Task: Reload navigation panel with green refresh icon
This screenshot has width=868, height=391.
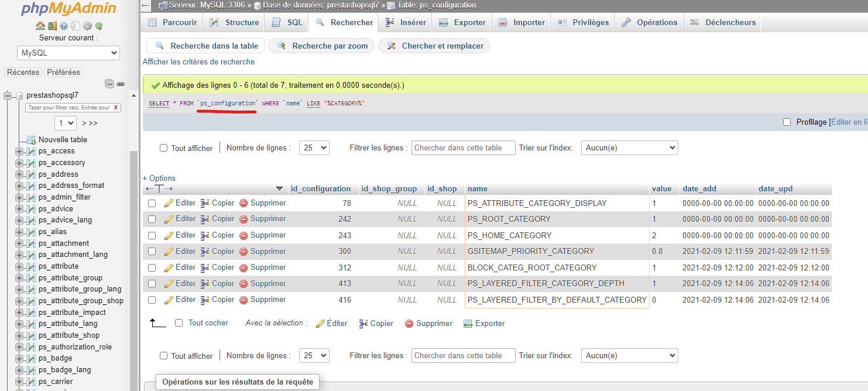Action: click(99, 26)
